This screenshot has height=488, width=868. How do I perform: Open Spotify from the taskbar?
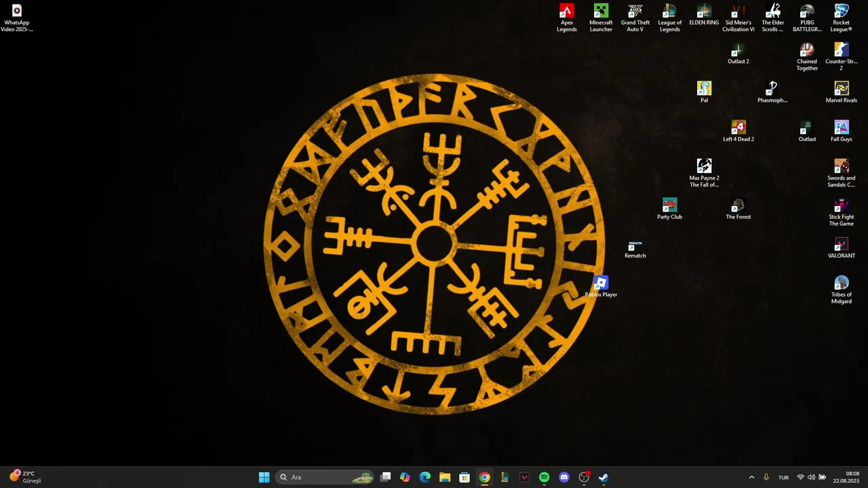tap(544, 477)
